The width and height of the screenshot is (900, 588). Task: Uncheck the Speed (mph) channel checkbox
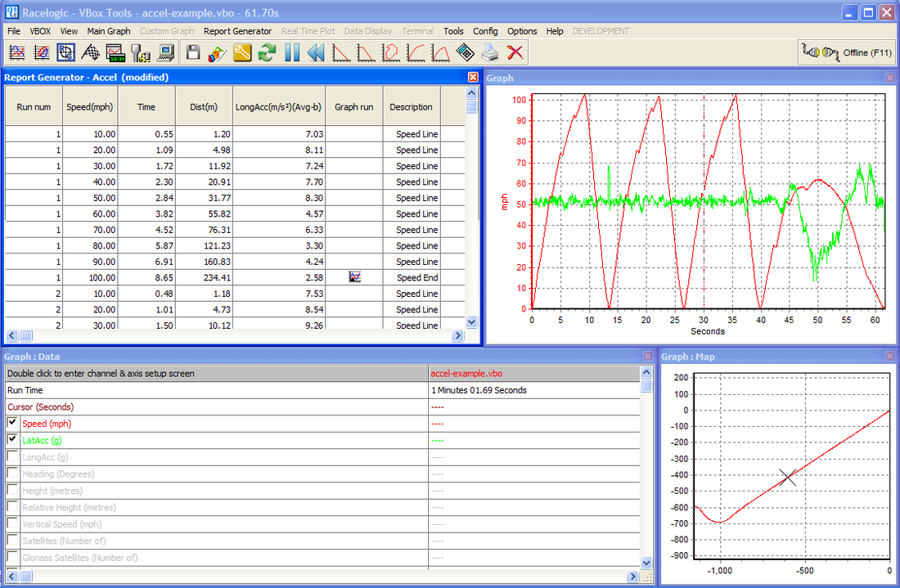point(12,423)
